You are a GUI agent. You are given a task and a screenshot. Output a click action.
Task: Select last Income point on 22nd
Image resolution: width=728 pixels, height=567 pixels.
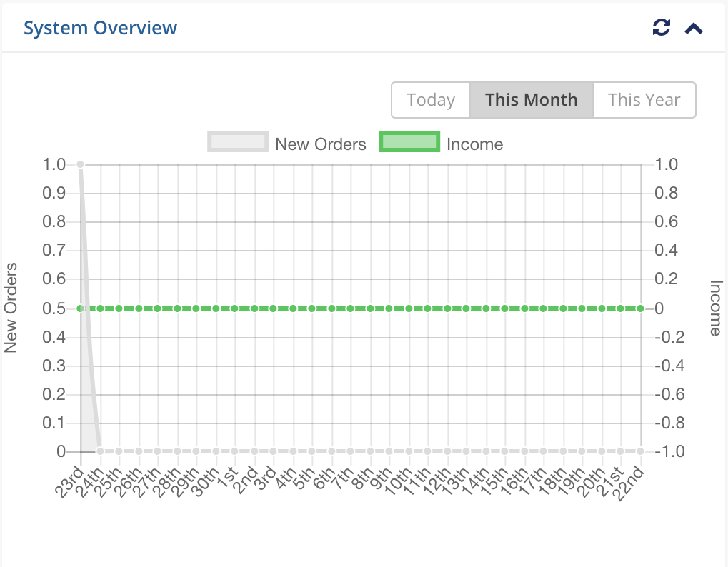tap(640, 308)
